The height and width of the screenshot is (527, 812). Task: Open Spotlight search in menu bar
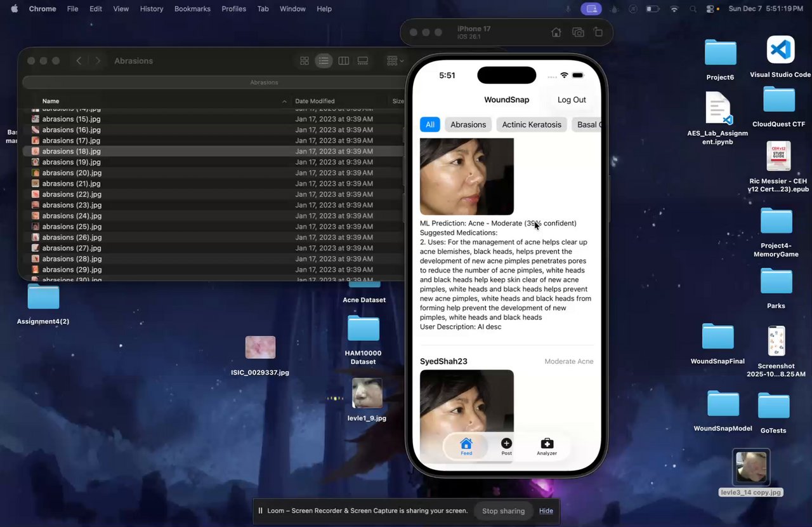click(x=693, y=9)
